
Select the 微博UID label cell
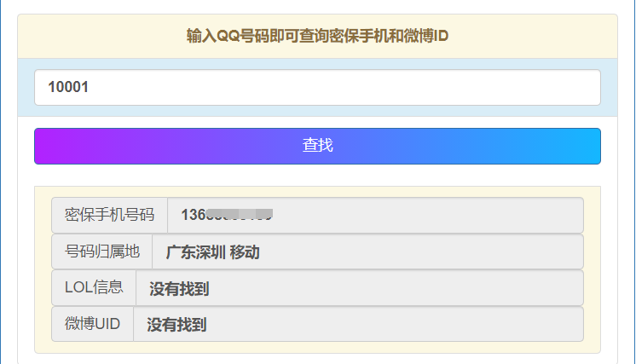(92, 324)
